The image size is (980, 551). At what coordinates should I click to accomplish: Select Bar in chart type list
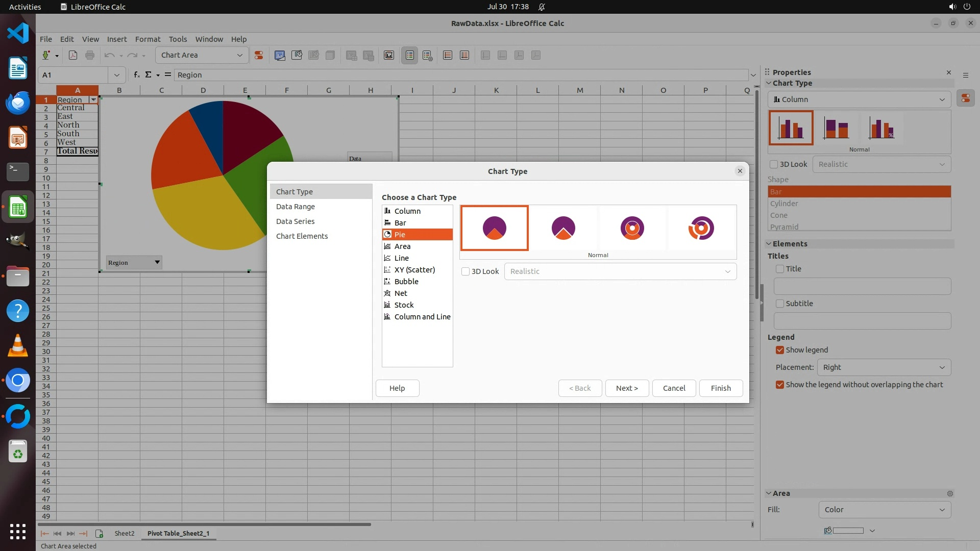click(x=400, y=223)
